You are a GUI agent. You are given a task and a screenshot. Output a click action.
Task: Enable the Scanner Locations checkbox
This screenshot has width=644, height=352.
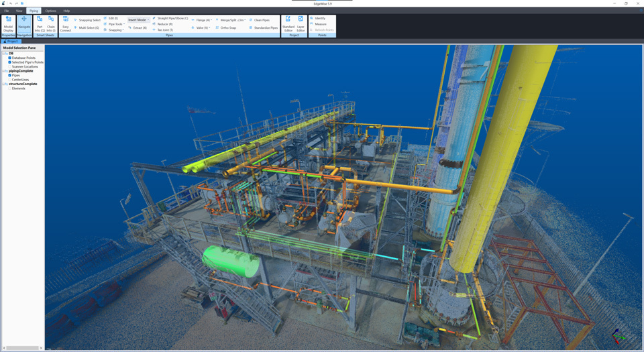point(9,66)
